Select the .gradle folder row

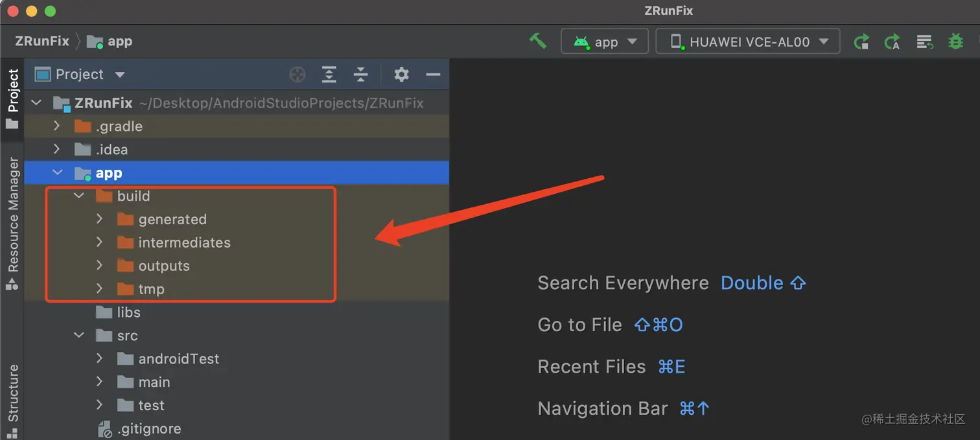(x=237, y=126)
